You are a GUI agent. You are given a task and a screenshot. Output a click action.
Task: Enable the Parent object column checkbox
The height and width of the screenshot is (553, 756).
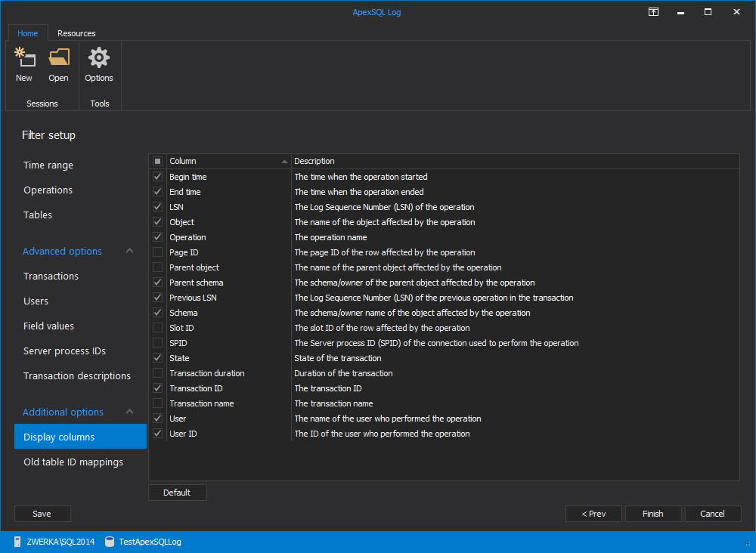158,267
